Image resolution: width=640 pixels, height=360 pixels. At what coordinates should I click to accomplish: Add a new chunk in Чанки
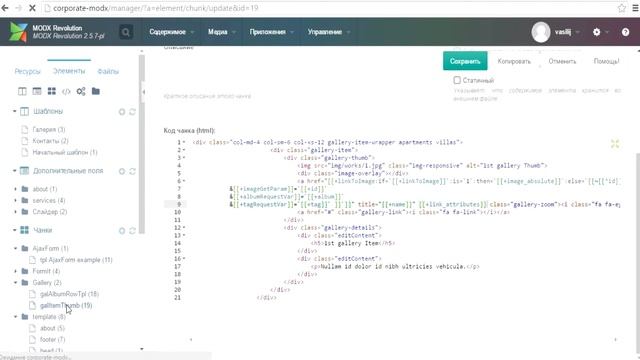(x=122, y=231)
